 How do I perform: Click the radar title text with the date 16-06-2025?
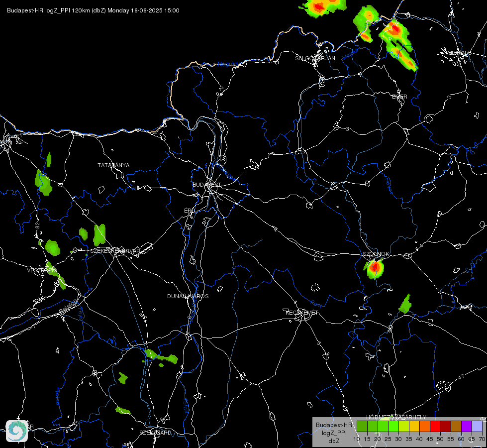coord(93,10)
